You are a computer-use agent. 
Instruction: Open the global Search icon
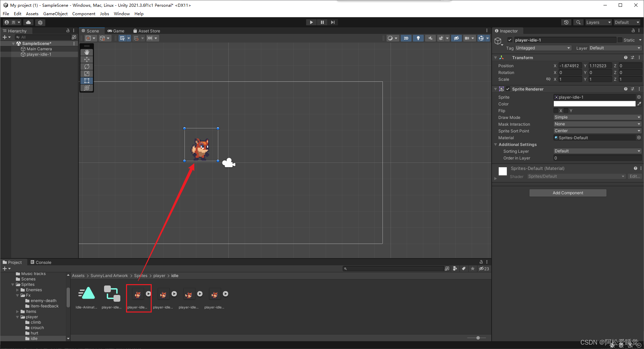[x=578, y=22]
